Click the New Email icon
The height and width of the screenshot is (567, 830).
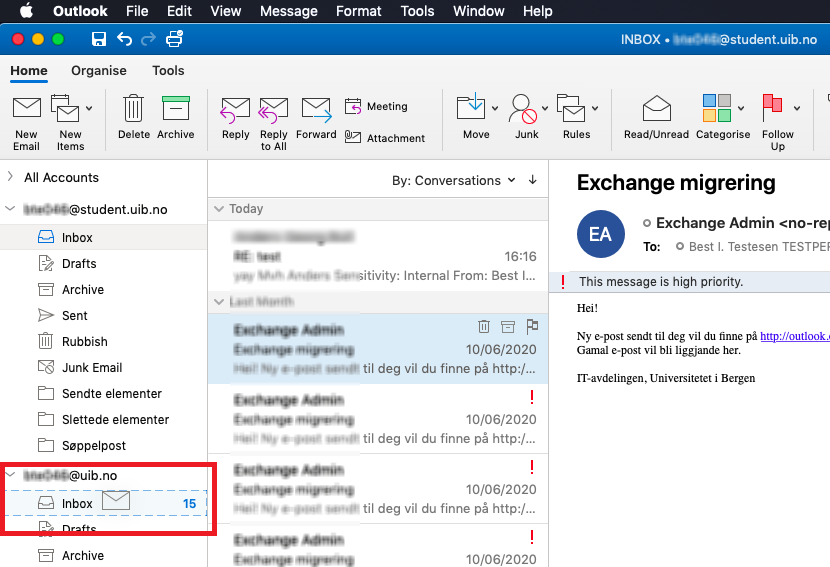(x=27, y=108)
